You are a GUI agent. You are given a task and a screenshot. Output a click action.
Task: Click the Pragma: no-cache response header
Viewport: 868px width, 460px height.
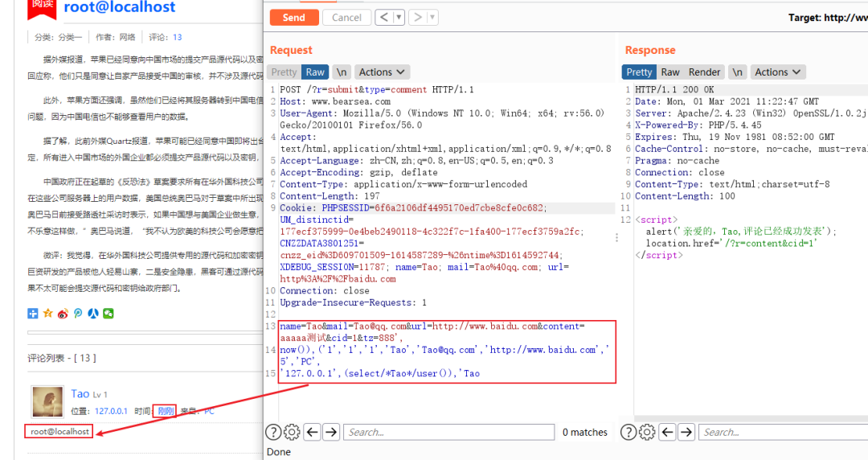tap(677, 161)
